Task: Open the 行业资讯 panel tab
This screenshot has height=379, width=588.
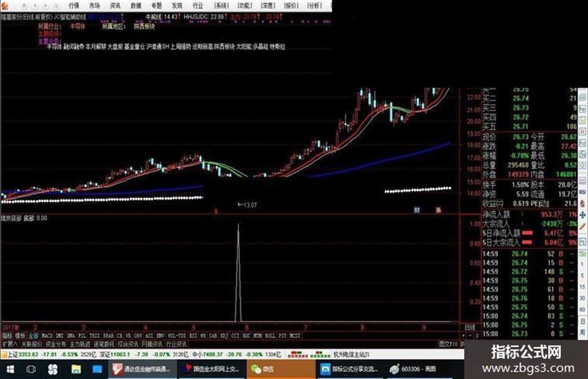Action: coord(176,344)
